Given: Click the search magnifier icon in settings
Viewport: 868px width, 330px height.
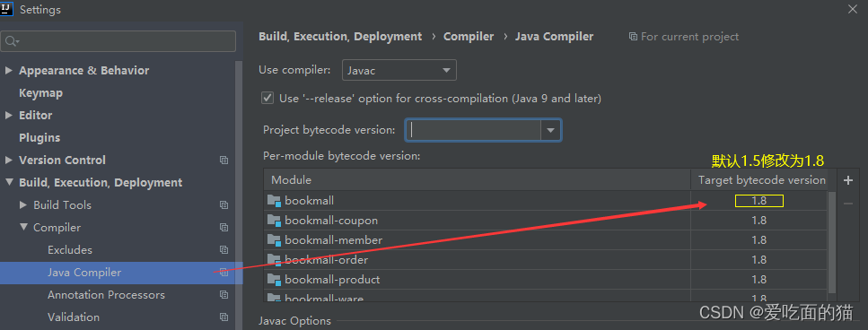Looking at the screenshot, I should coord(11,41).
